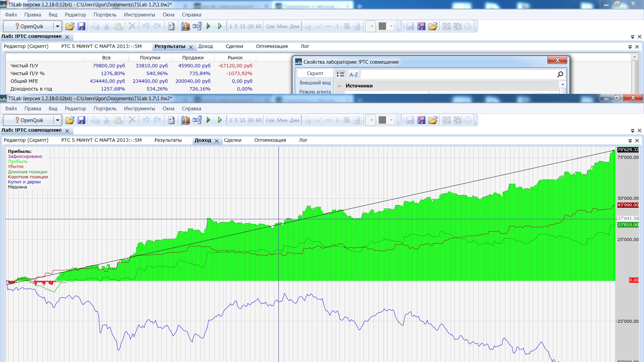The image size is (644, 362).
Task: Click the bar chart icon in lower toolbar
Action: coord(185,120)
